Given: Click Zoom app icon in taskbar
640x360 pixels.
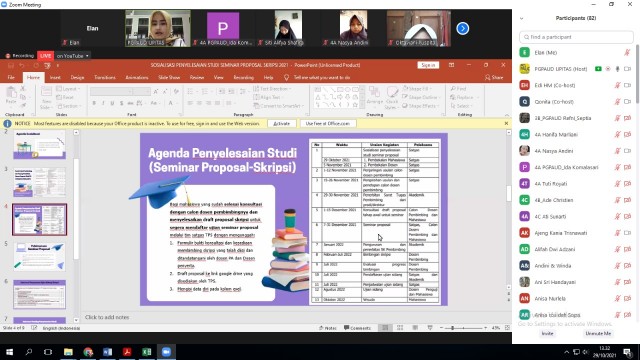Looking at the screenshot, I should tap(166, 352).
